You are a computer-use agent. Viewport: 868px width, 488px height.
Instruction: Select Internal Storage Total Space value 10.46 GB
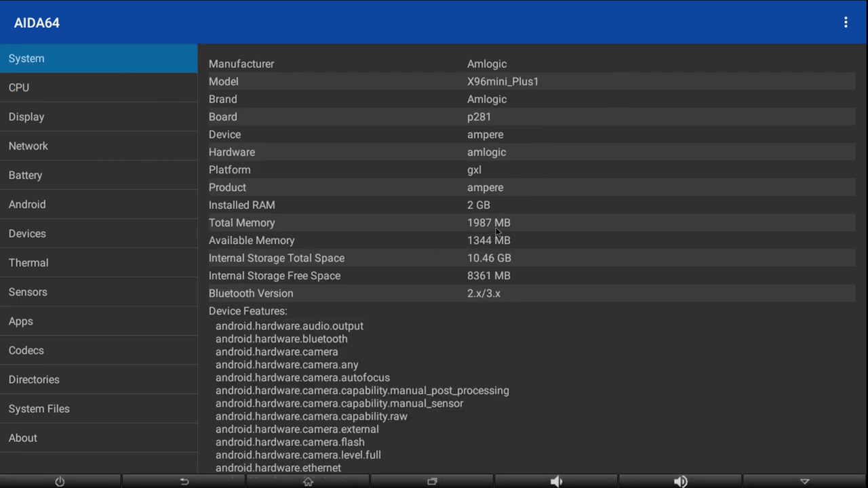[x=489, y=258]
